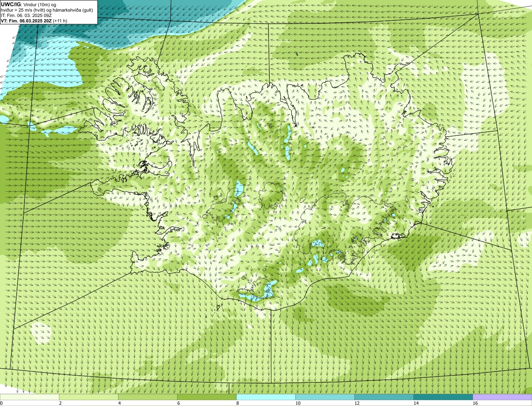Viewport: 532px width, 406px height.
Task: Click the 6–8 m/s darker green legend swatch
Action: 207,397
